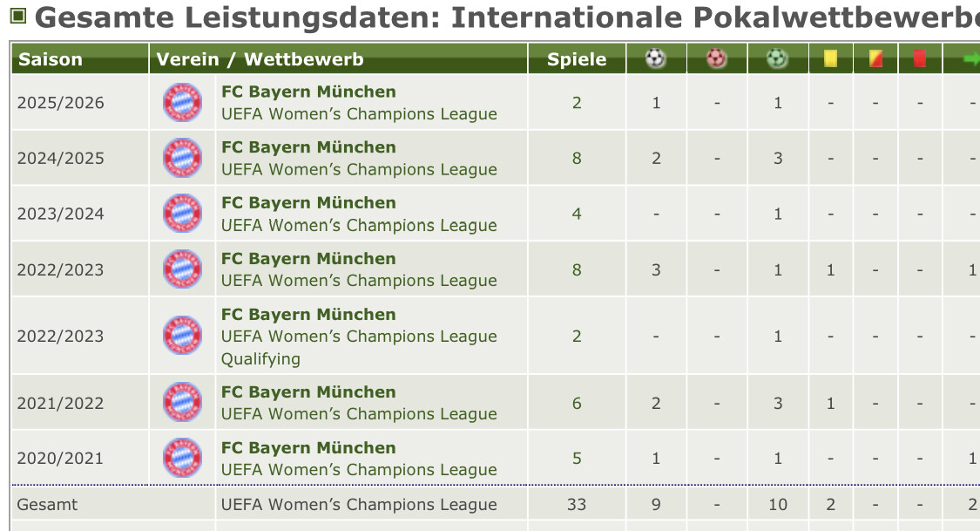Click Bayern München crest in 2020/2021 row

click(x=182, y=459)
